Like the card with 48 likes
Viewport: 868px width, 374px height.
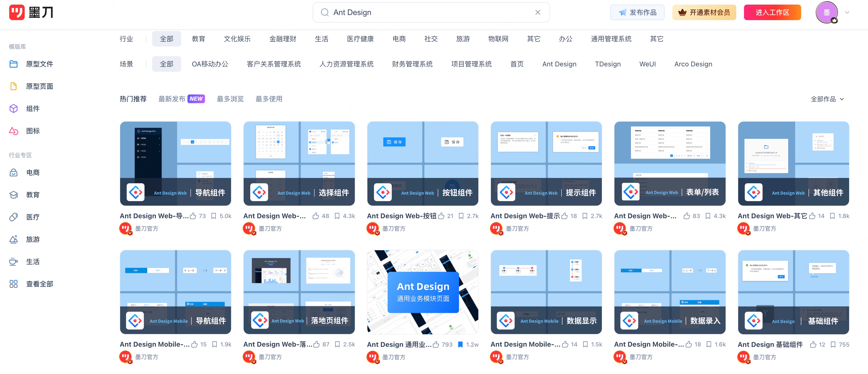click(x=316, y=216)
